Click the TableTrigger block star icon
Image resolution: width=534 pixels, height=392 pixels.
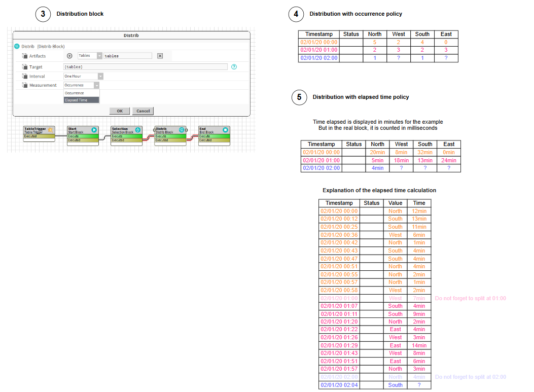pos(50,130)
